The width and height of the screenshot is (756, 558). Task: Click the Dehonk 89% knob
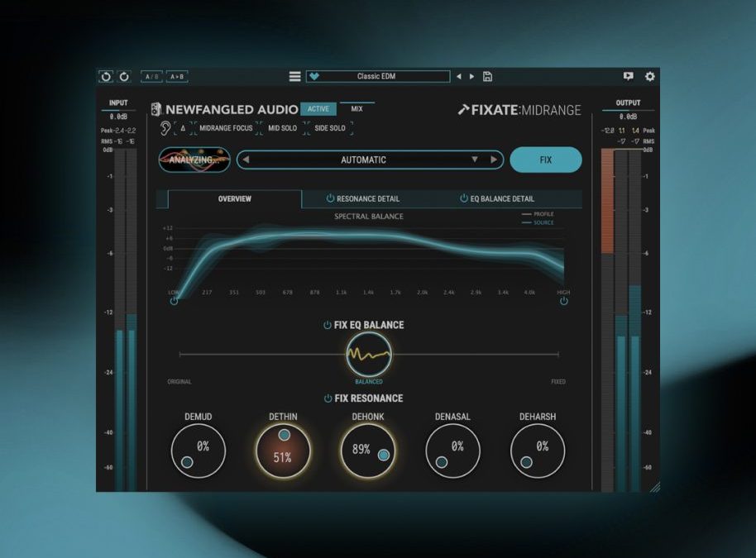coord(368,451)
